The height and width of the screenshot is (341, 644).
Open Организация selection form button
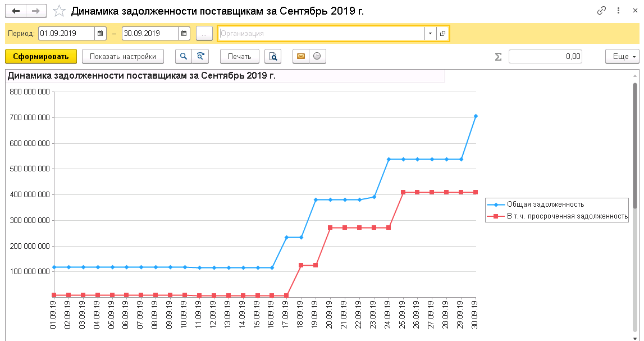tap(442, 33)
